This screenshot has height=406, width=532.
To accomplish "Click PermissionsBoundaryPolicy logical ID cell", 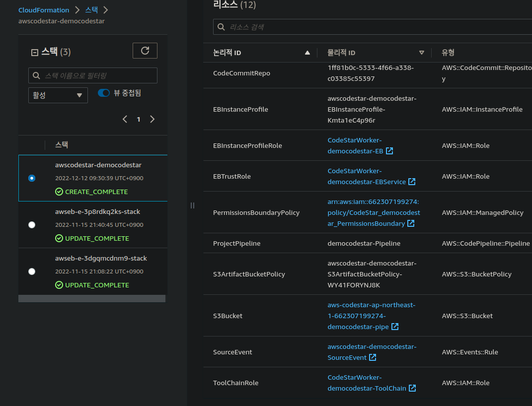I will (256, 212).
